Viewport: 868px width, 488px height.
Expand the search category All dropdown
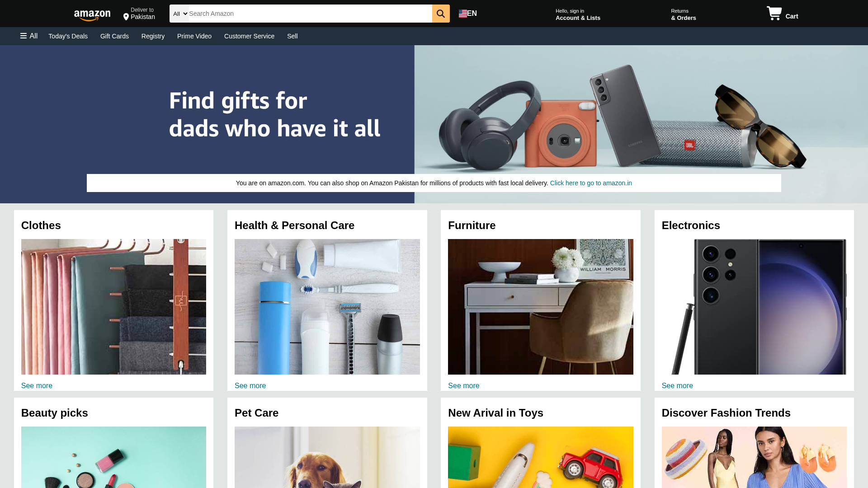[179, 14]
